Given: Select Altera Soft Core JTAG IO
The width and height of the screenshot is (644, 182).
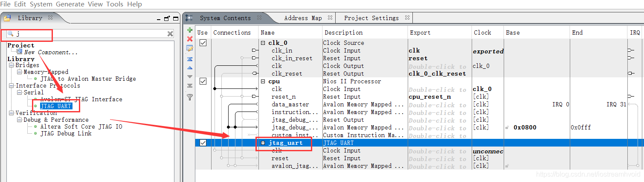Looking at the screenshot, I should pyautogui.click(x=81, y=126).
